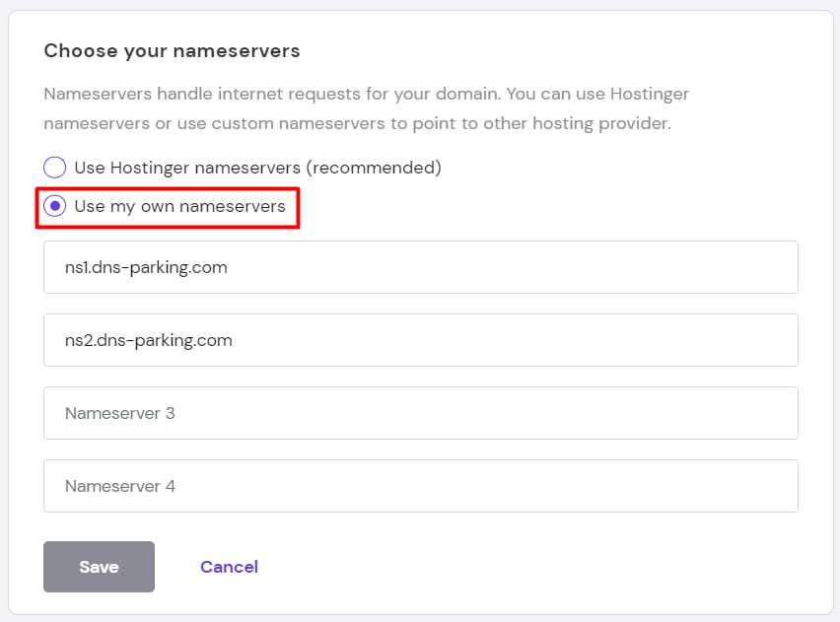This screenshot has height=622, width=840.
Task: Click the 'Use my own nameservers' label text
Action: [x=179, y=206]
